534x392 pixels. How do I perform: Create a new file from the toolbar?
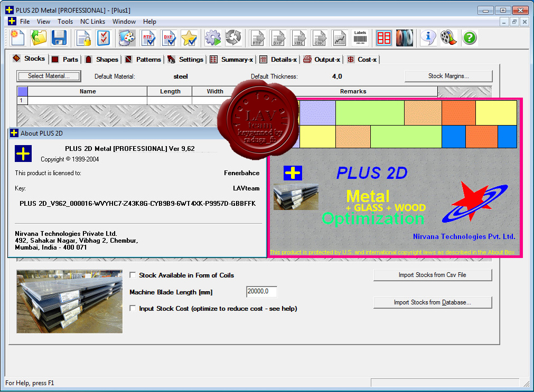[18, 38]
